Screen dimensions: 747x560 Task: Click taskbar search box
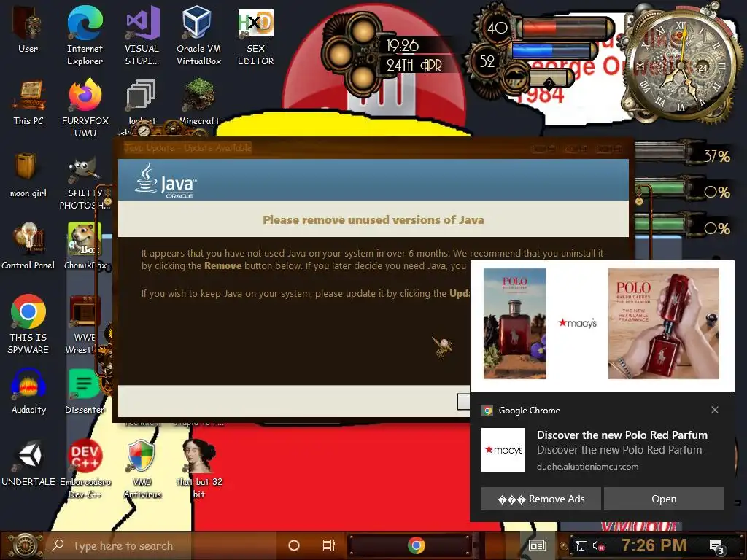(162, 545)
